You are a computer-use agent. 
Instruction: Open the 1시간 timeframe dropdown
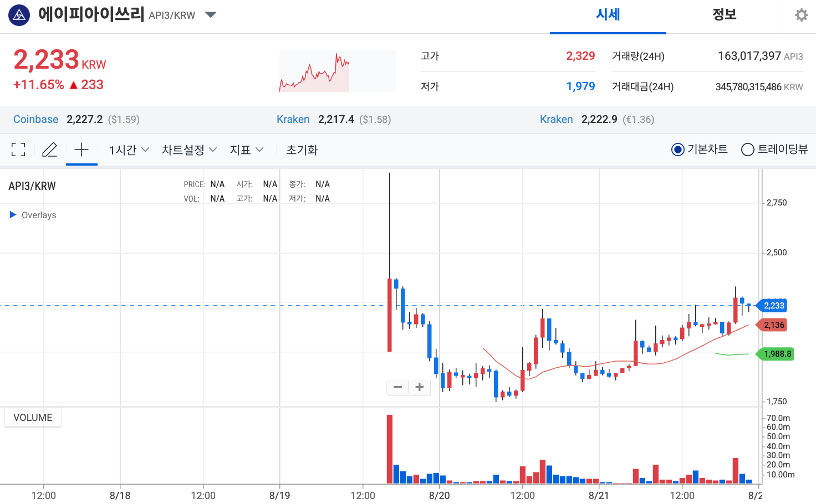click(x=128, y=150)
